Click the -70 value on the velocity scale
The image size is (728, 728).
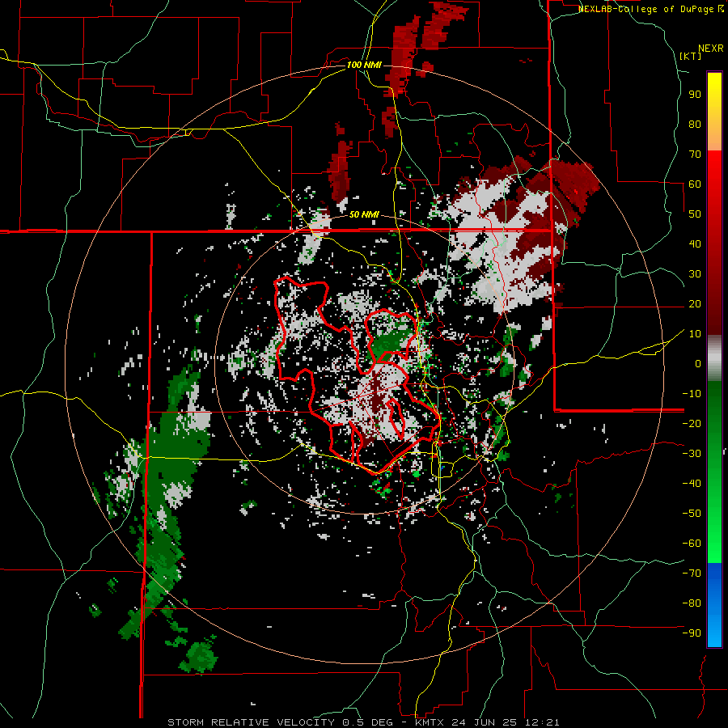[692, 573]
